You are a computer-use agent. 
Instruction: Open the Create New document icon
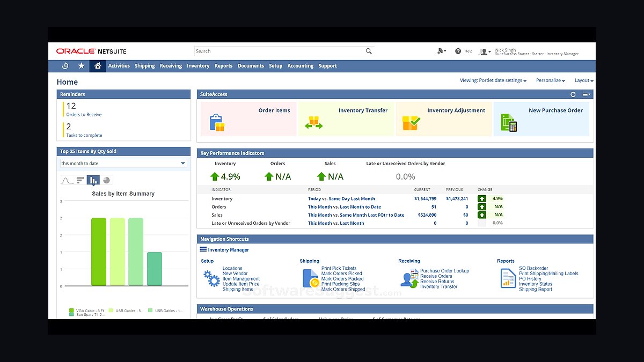tap(442, 51)
